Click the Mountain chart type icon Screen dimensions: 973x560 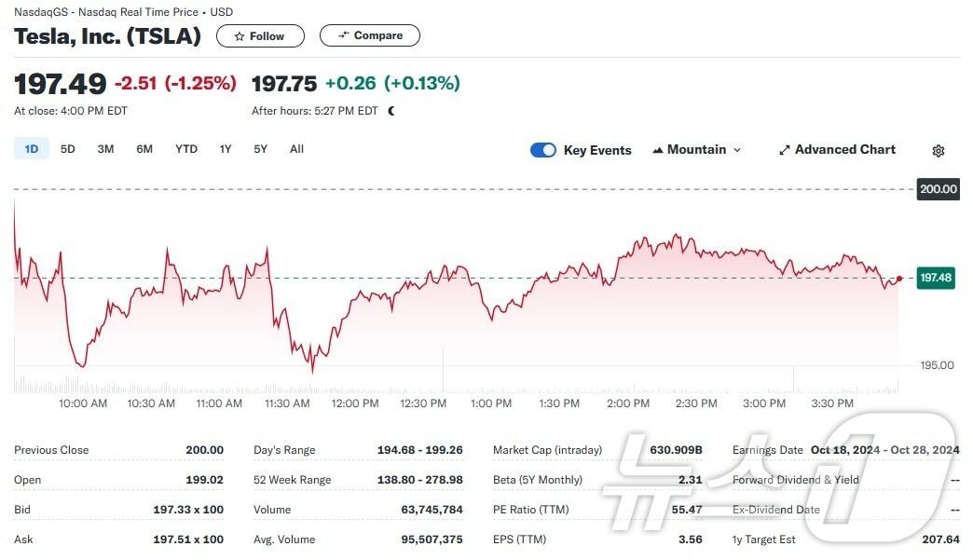click(x=658, y=150)
